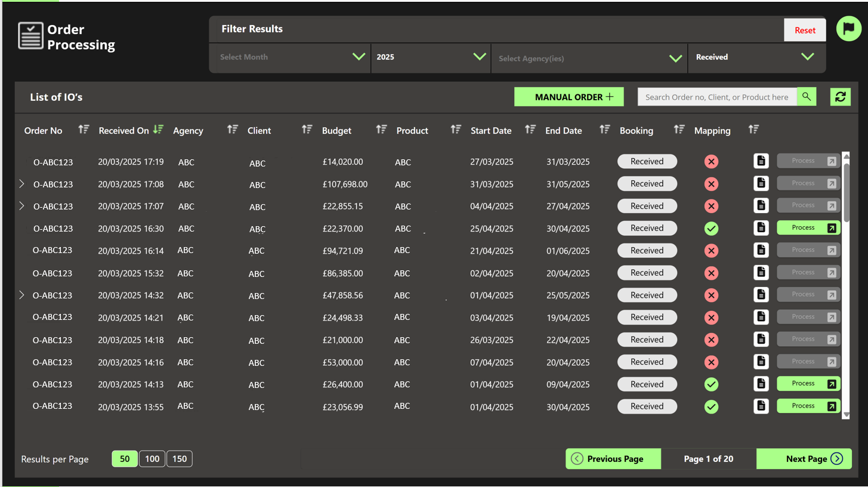Select 150 results per page
The width and height of the screenshot is (868, 487).
point(180,459)
